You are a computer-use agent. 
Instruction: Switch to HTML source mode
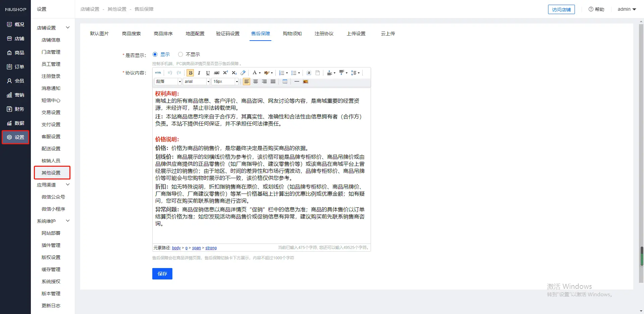pyautogui.click(x=158, y=73)
